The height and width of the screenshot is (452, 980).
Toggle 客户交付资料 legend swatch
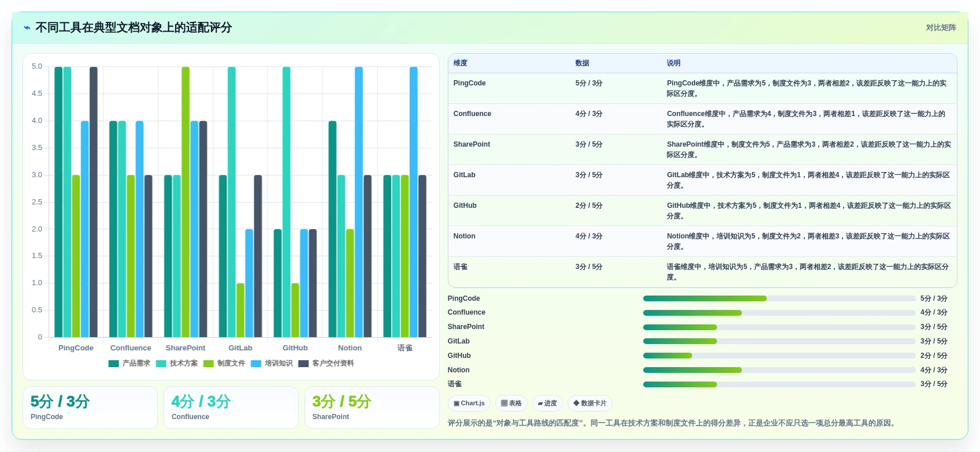303,364
